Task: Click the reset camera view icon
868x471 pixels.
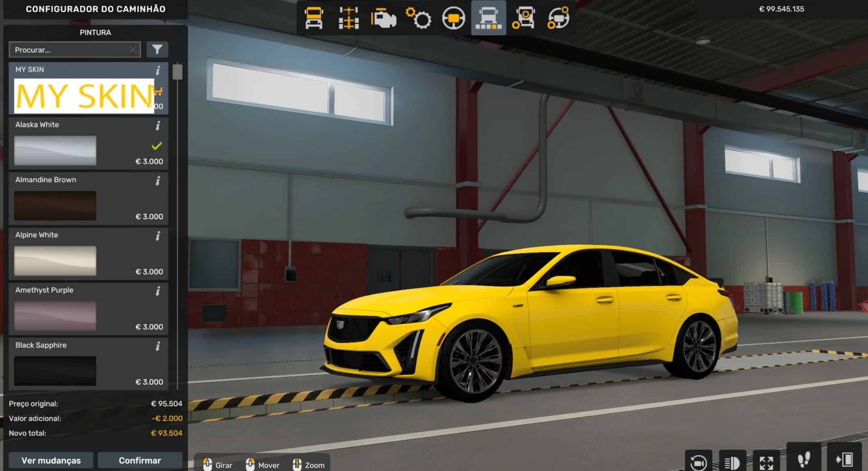Action: (698, 462)
